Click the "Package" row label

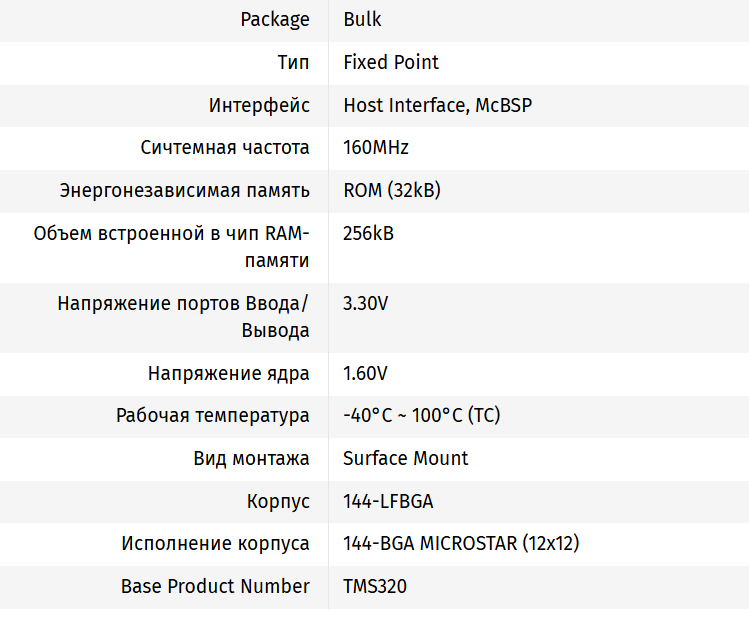coord(275,20)
